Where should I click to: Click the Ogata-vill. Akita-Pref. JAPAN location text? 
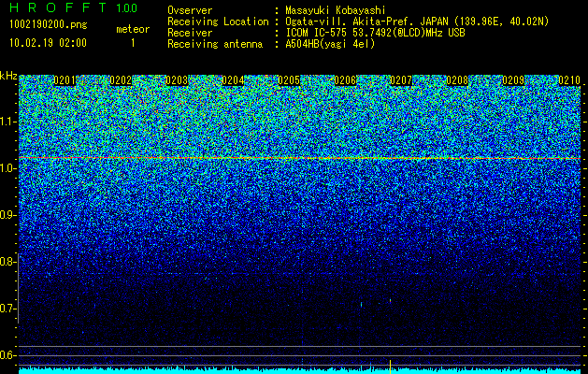click(417, 22)
